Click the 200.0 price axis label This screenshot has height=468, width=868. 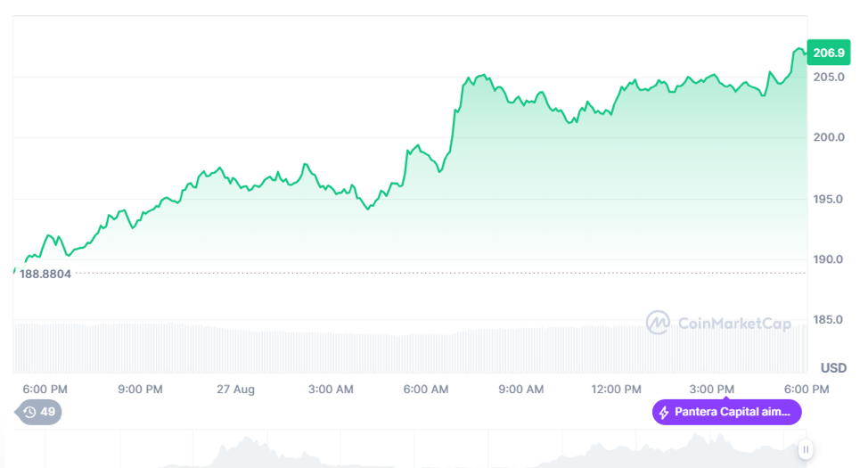[x=828, y=137]
